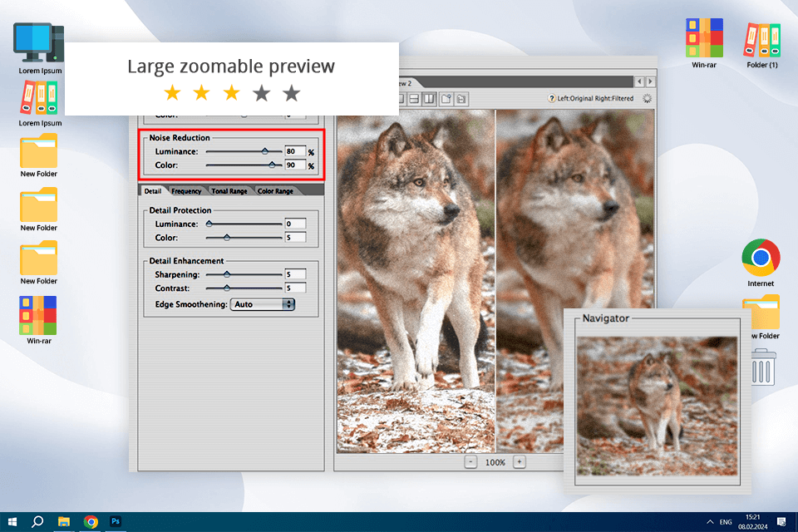Screen dimensions: 798x532
Task: Open the Lorem Ipsum computer desktop icon
Action: pos(40,48)
